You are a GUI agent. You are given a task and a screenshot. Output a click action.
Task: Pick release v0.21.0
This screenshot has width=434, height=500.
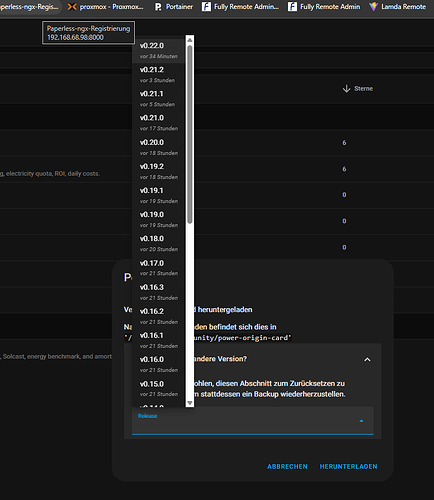159,123
